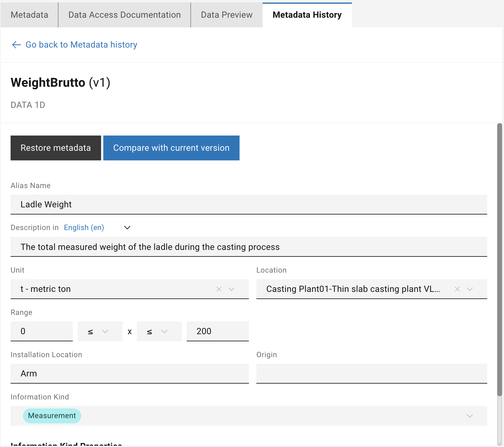Open the description language dropdown
This screenshot has width=504, height=447.
point(127,228)
